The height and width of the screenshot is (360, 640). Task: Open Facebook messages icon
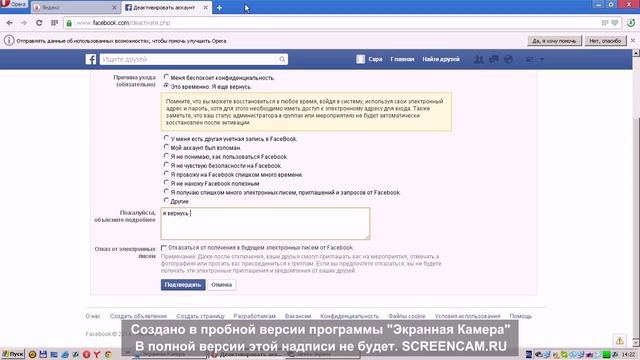[x=494, y=59]
